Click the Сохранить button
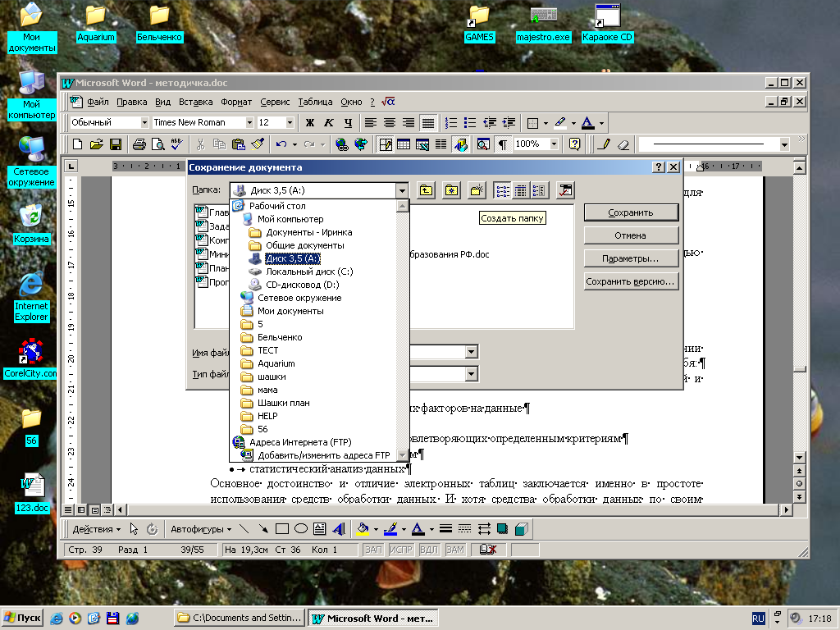 pos(631,212)
